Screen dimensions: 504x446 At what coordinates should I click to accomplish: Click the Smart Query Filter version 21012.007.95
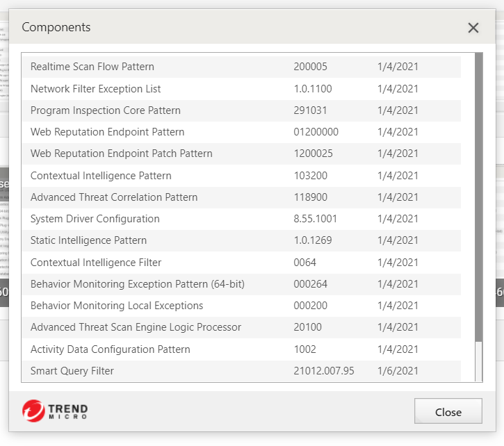[x=324, y=371]
